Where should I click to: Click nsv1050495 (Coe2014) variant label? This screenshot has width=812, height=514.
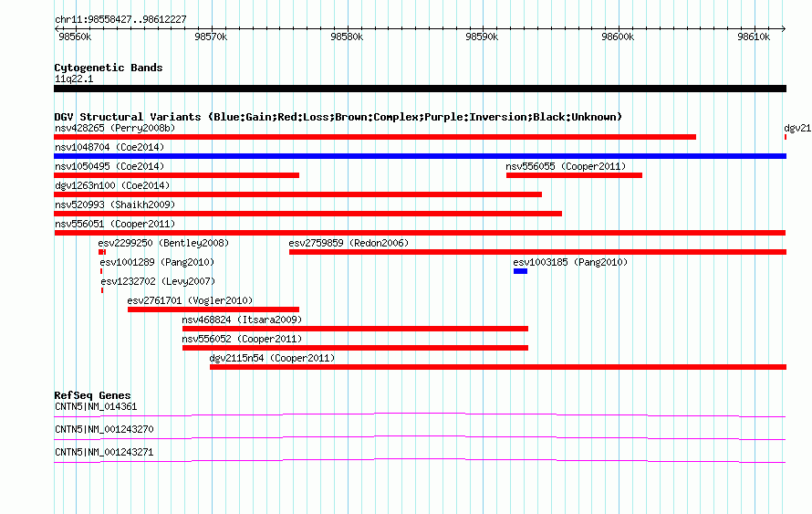109,166
